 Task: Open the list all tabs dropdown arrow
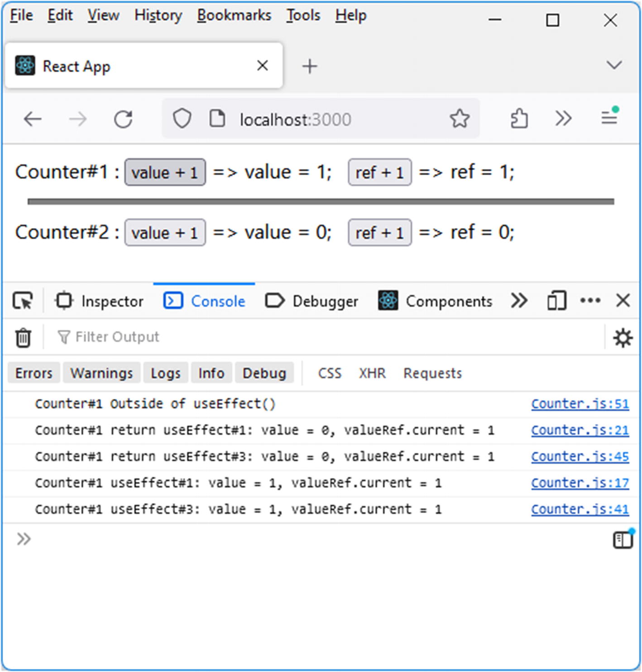click(613, 65)
